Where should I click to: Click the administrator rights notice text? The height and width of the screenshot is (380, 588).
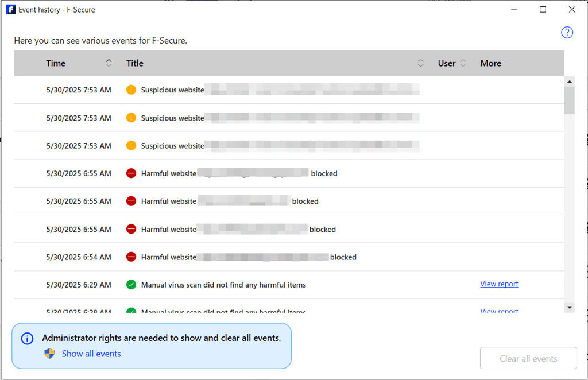161,338
